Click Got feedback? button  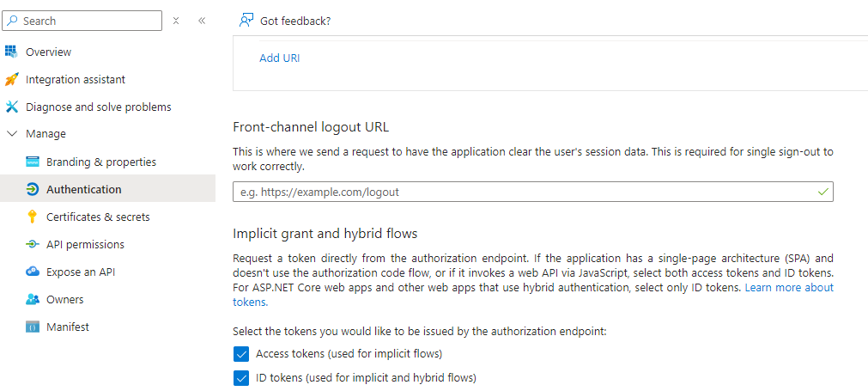pos(285,21)
